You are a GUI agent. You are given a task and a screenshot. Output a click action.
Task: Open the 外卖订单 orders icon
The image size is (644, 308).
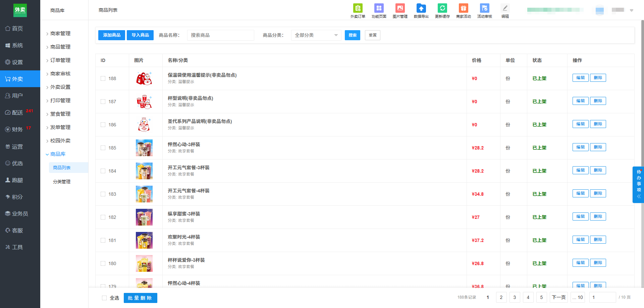coord(358,8)
